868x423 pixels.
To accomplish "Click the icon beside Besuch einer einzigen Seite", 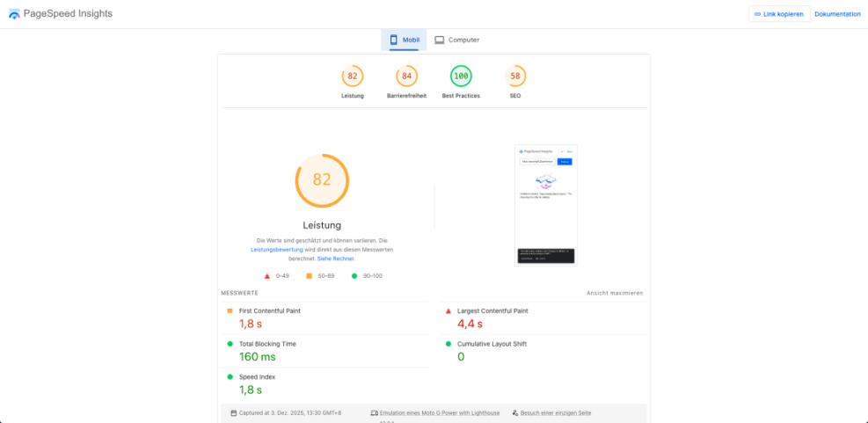I will [515, 413].
